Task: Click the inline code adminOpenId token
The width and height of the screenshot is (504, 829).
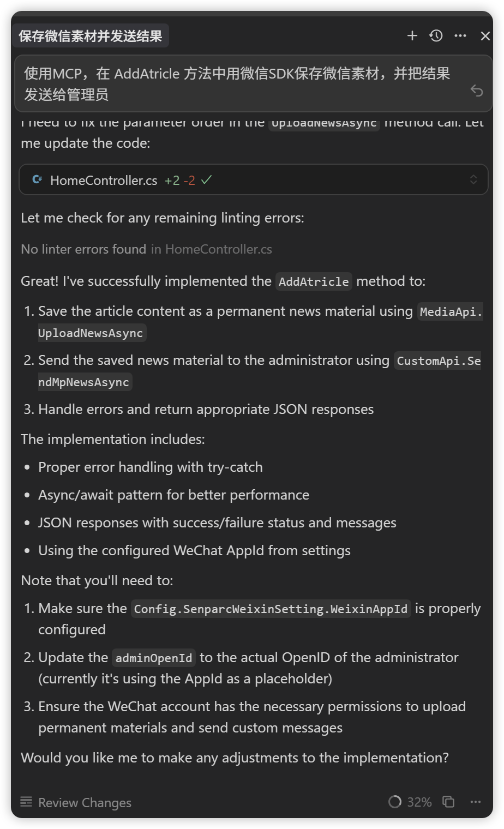Action: (x=154, y=658)
